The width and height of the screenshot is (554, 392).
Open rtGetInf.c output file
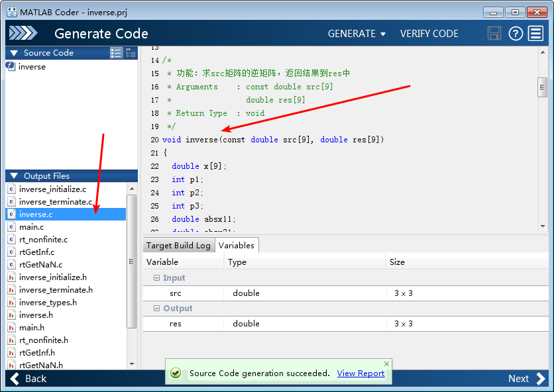[36, 252]
